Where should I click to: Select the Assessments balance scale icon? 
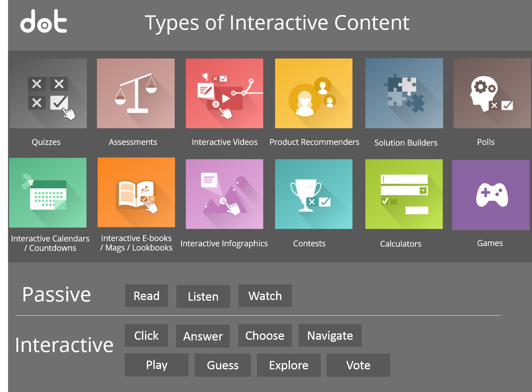136,93
